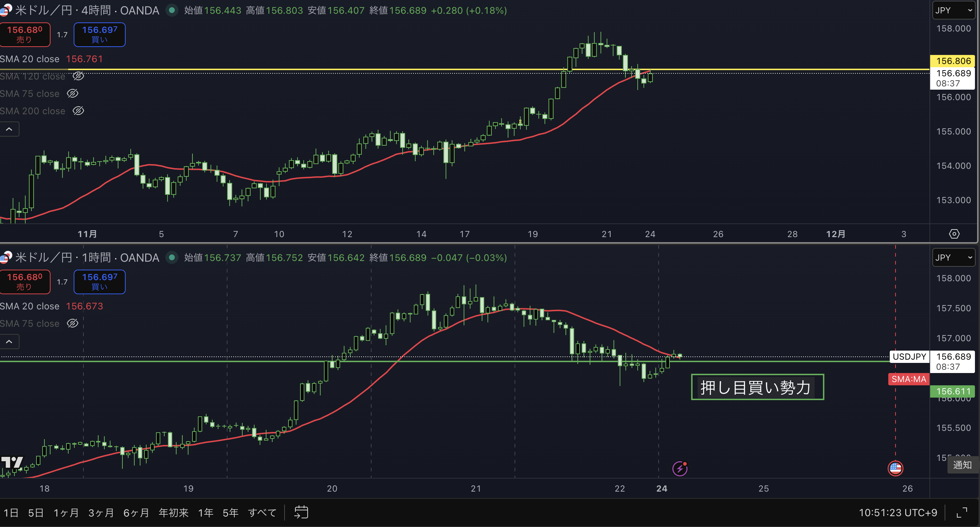Click the US flag economic event icon
The height and width of the screenshot is (527, 980).
(895, 468)
